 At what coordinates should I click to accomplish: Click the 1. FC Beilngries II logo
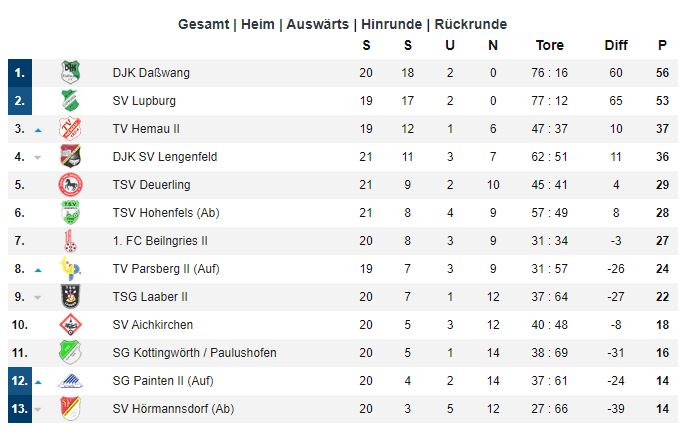click(x=70, y=241)
